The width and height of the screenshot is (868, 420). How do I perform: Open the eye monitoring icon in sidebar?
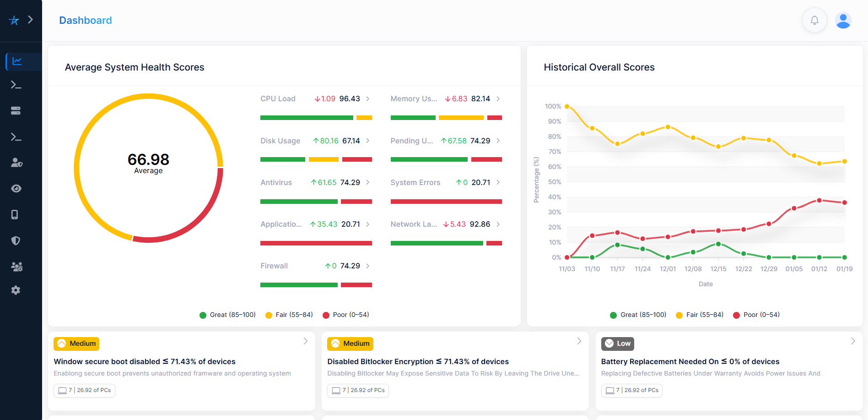pyautogui.click(x=16, y=189)
